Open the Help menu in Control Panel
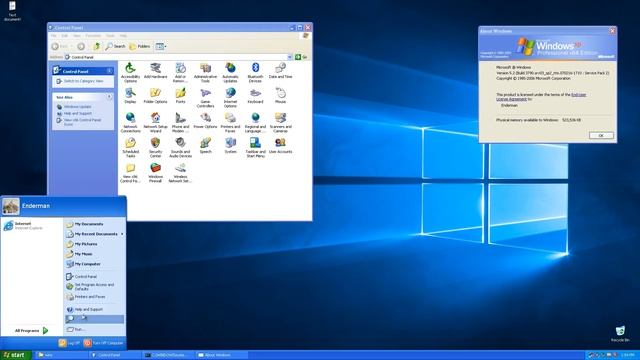 [x=123, y=36]
